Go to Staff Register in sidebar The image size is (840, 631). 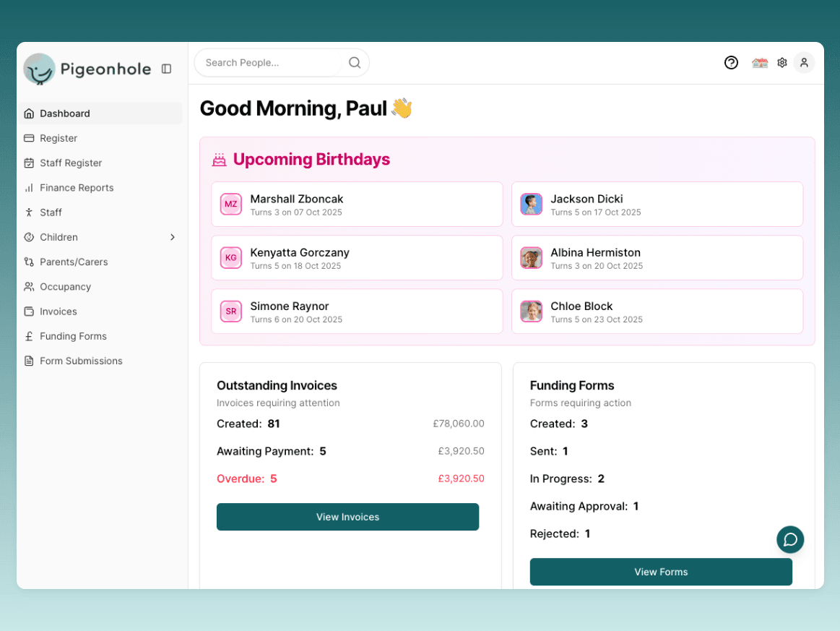coord(71,163)
